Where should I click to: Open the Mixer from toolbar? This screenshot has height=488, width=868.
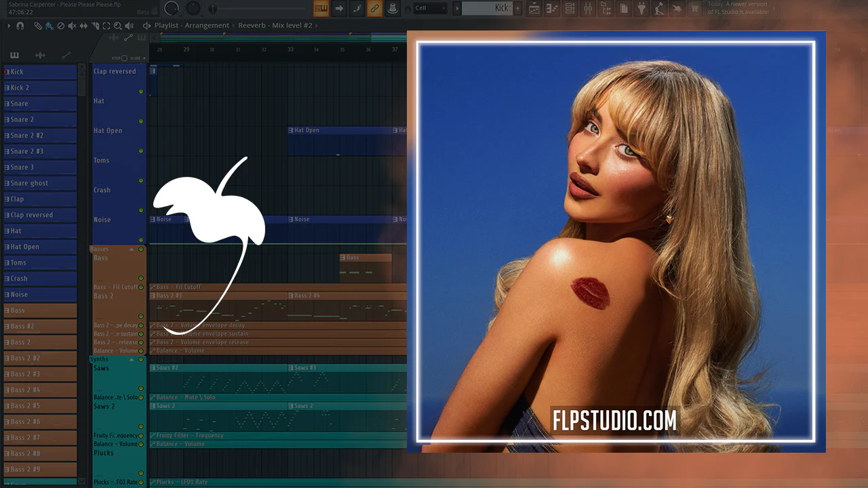point(587,8)
